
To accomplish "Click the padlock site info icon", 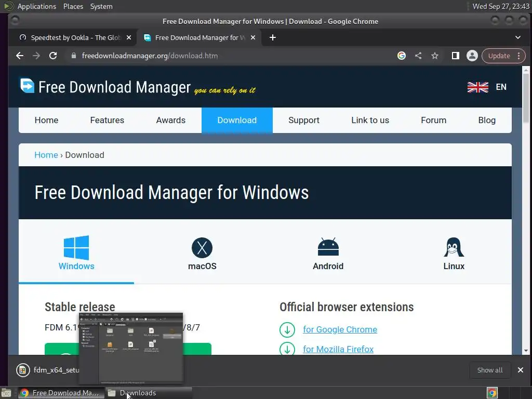I will (74, 56).
